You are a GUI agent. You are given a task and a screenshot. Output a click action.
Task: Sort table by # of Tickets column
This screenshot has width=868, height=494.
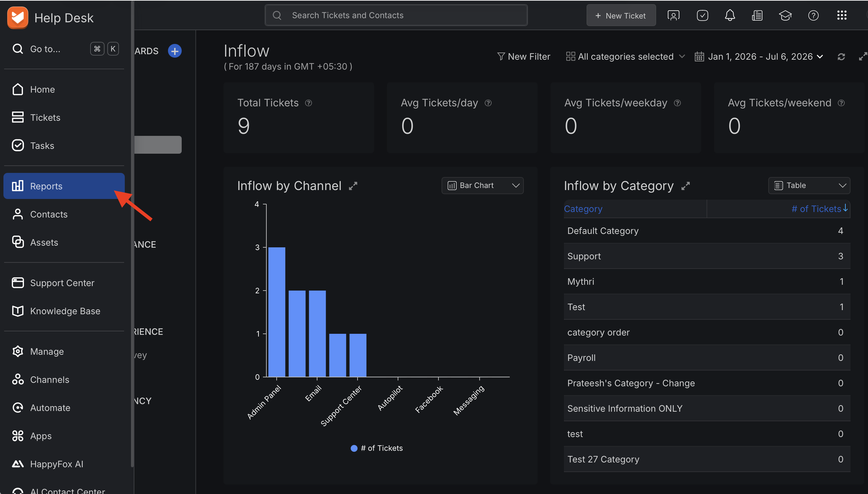[819, 209]
